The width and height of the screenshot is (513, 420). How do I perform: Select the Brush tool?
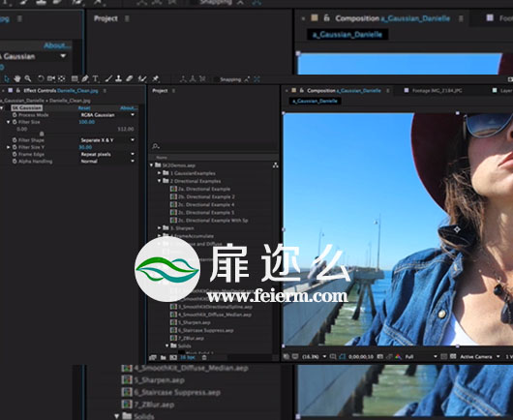click(x=109, y=78)
